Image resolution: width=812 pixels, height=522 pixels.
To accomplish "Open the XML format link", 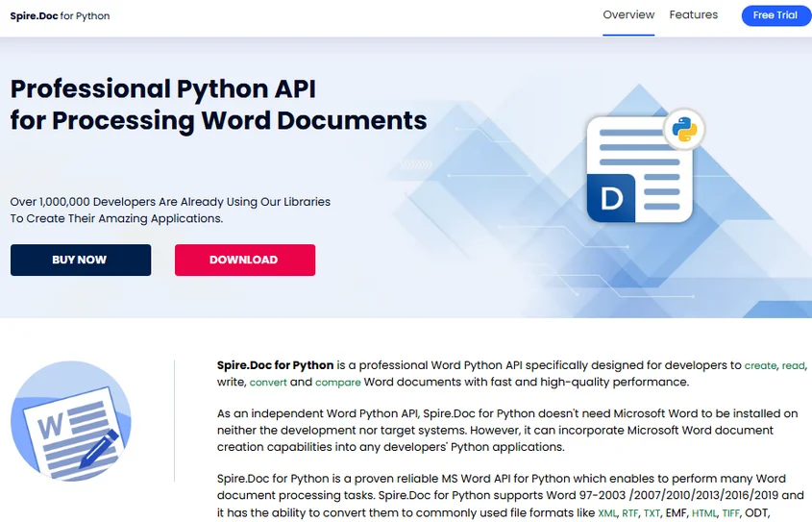I will click(x=607, y=513).
